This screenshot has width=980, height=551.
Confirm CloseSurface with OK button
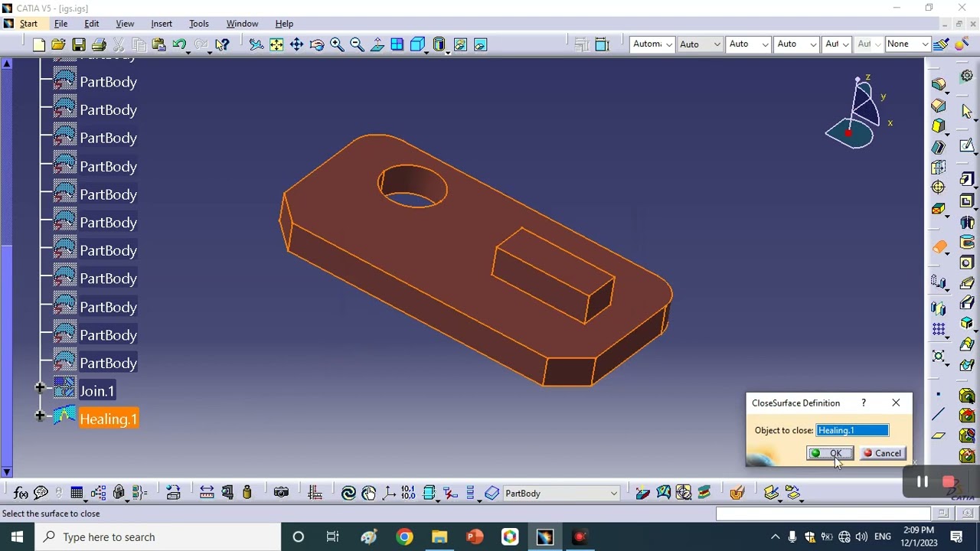[x=829, y=453]
